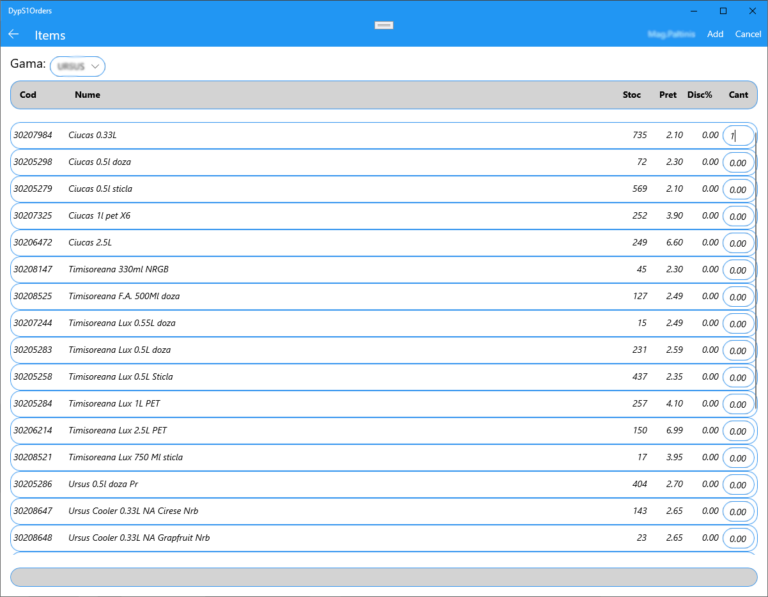Select item Ursus Cooler 0.33L NA Grapfruit Nrb
768x597 pixels.
point(139,538)
